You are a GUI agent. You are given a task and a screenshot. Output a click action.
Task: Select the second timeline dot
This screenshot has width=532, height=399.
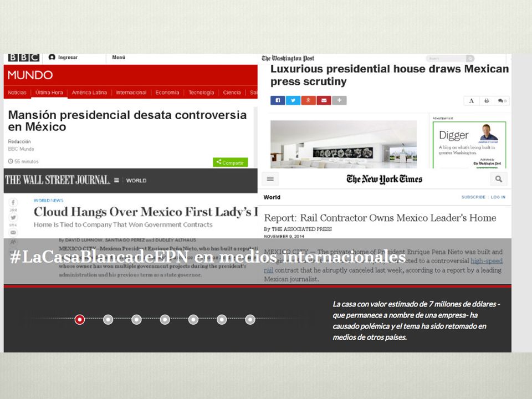click(x=108, y=320)
